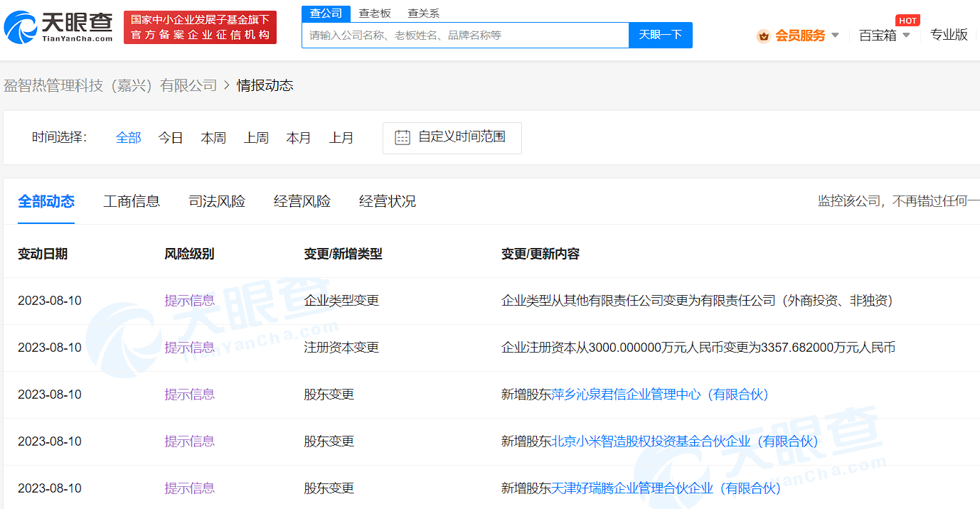The width and height of the screenshot is (980, 509).
Task: Open the calendar icon for custom range
Action: [403, 138]
